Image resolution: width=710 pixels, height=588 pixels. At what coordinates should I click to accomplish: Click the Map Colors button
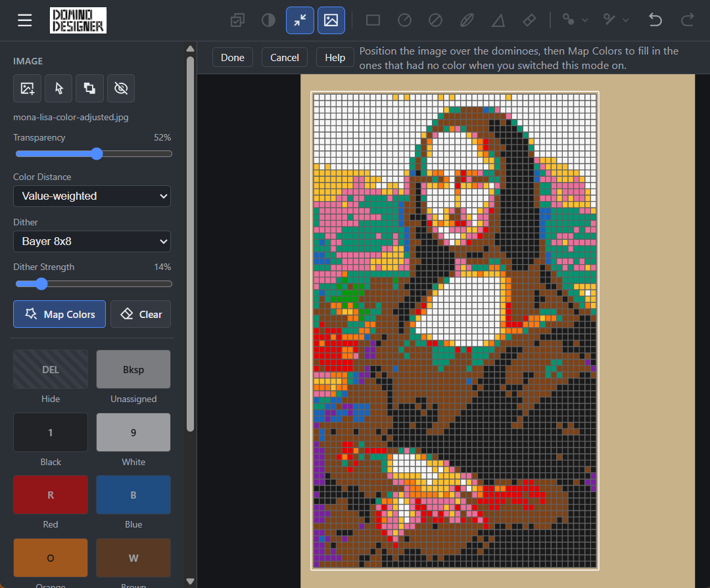(x=59, y=314)
